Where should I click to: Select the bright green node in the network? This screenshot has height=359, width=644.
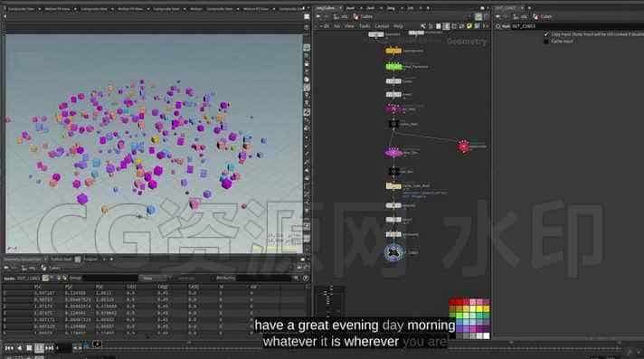pyautogui.click(x=393, y=66)
